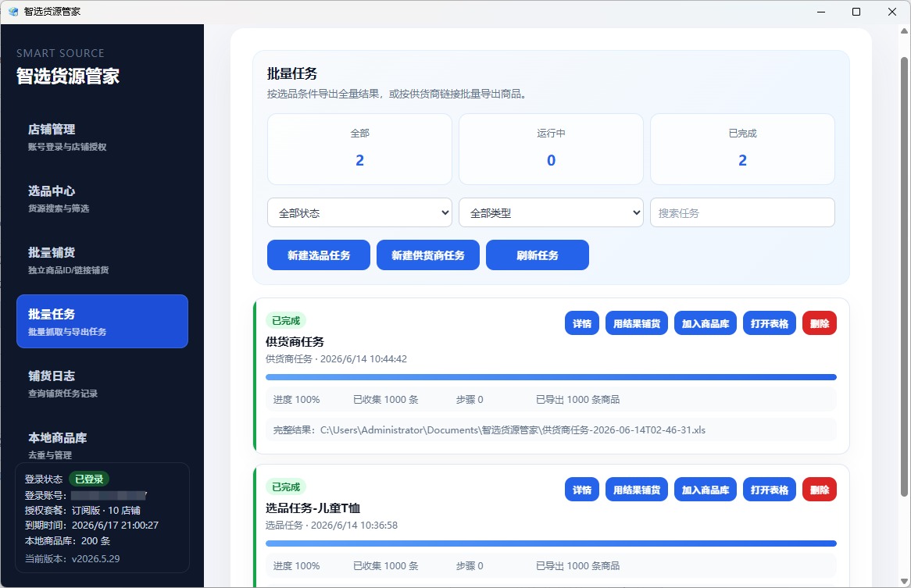Click the 已完成 summary card
This screenshot has width=911, height=588.
(x=742, y=149)
